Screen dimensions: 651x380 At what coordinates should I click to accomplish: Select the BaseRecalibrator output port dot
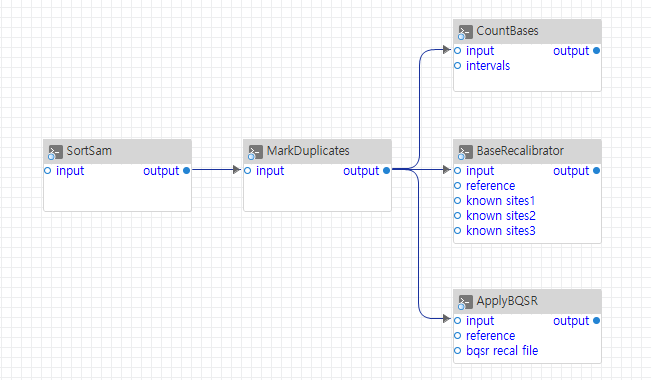coord(597,170)
